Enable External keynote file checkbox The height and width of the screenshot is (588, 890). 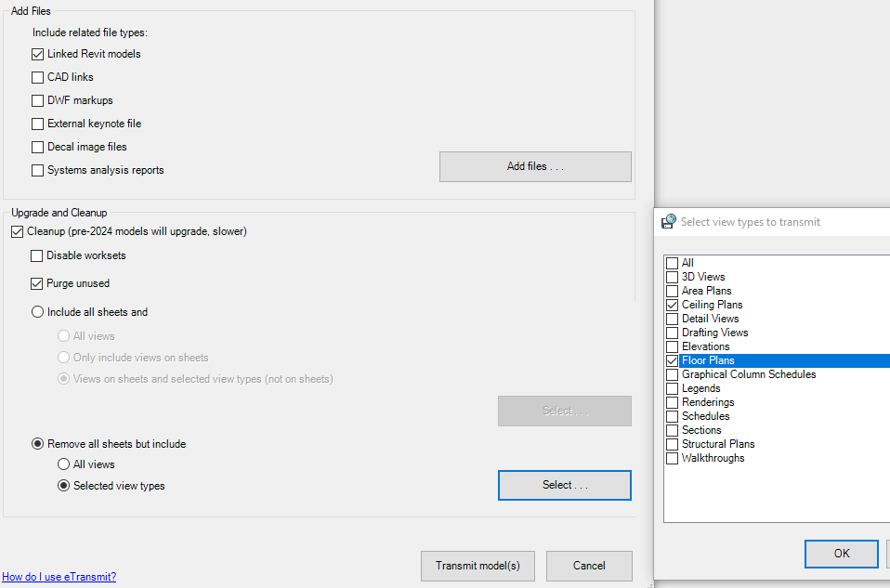point(37,124)
